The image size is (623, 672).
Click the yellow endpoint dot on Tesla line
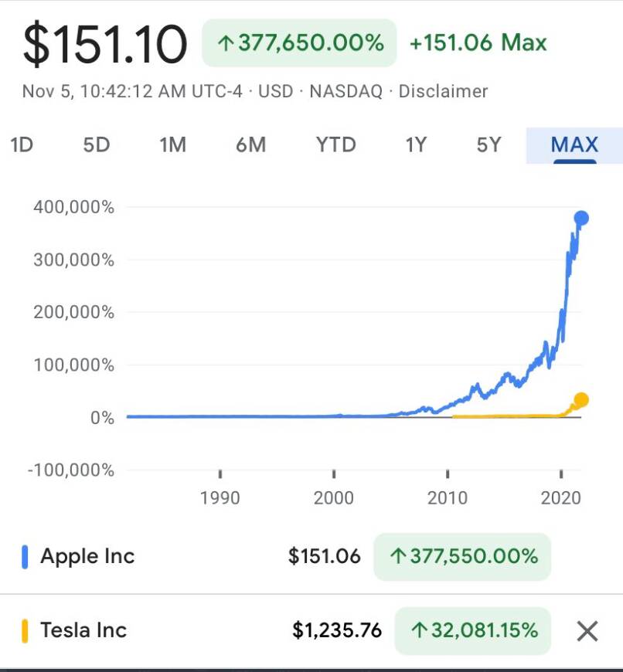(x=581, y=400)
